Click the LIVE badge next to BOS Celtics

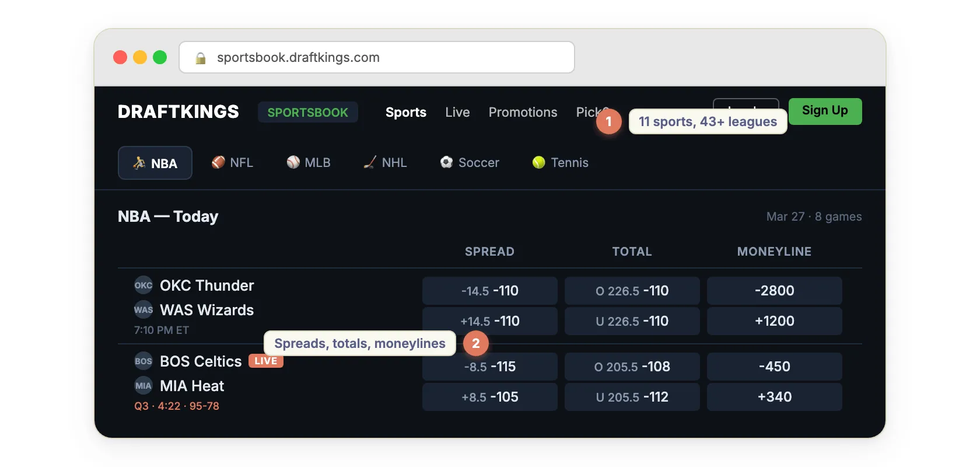pyautogui.click(x=266, y=361)
